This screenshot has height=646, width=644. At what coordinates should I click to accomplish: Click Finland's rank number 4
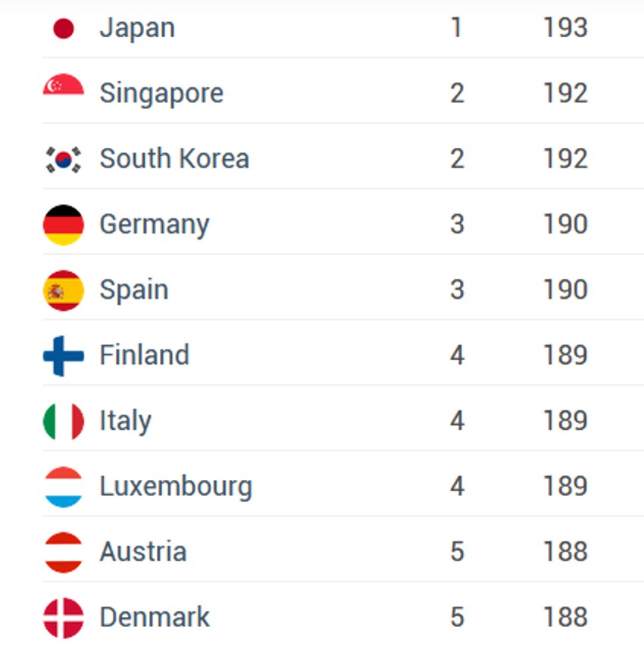[457, 356]
